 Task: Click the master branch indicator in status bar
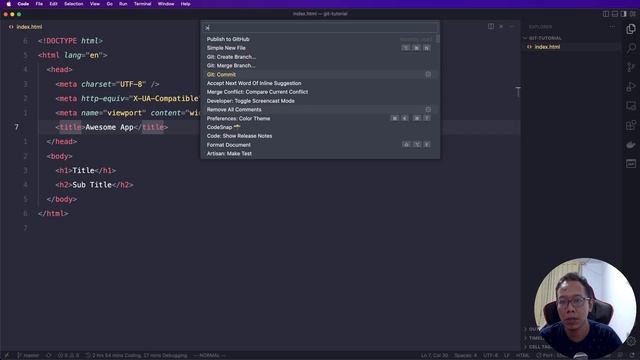pyautogui.click(x=29, y=356)
